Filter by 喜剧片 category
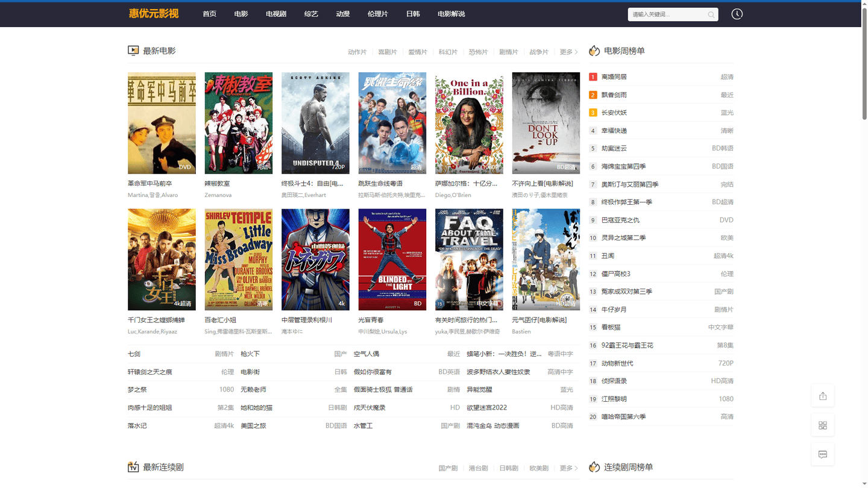The image size is (868, 488). click(388, 52)
